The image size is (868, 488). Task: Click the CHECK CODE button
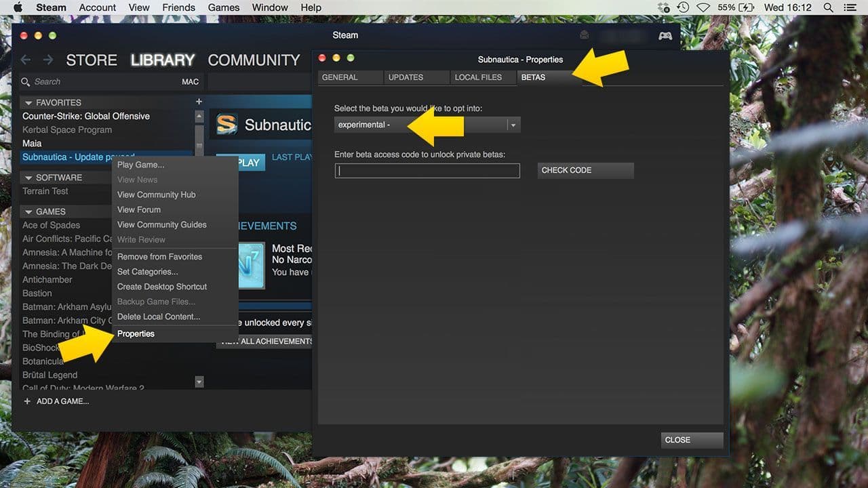point(585,170)
